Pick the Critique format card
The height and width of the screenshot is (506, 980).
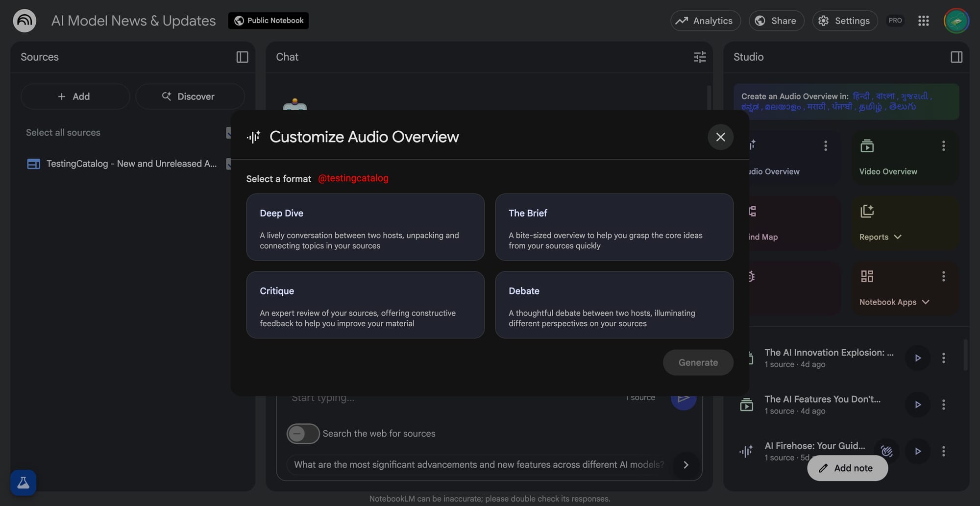point(365,305)
